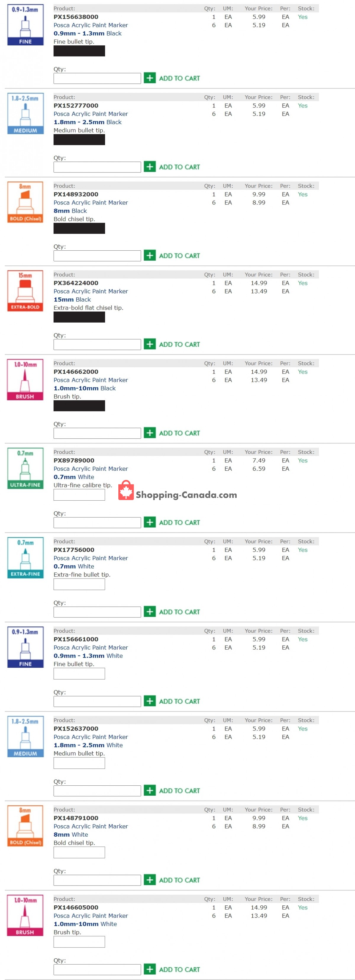Image resolution: width=355 pixels, height=980 pixels.
Task: Click the teal EXTRA-FINE 0.7mm tip icon
Action: pyautogui.click(x=25, y=557)
